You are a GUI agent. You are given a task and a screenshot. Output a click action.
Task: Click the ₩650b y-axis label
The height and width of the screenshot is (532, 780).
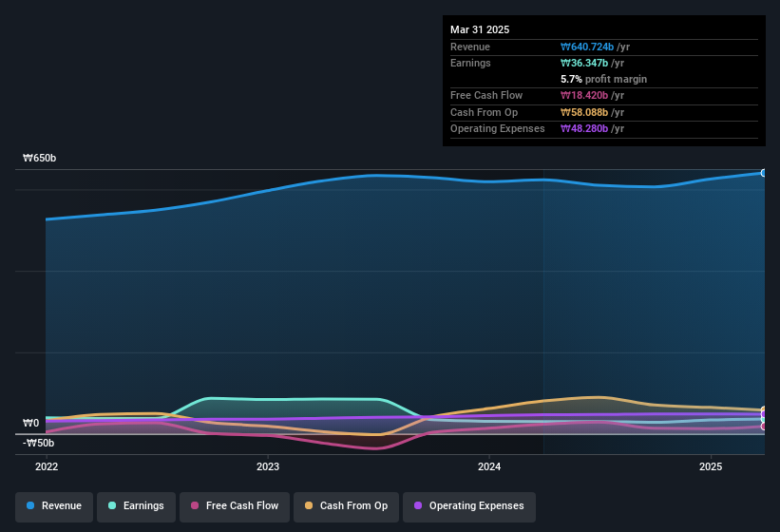pyautogui.click(x=40, y=158)
